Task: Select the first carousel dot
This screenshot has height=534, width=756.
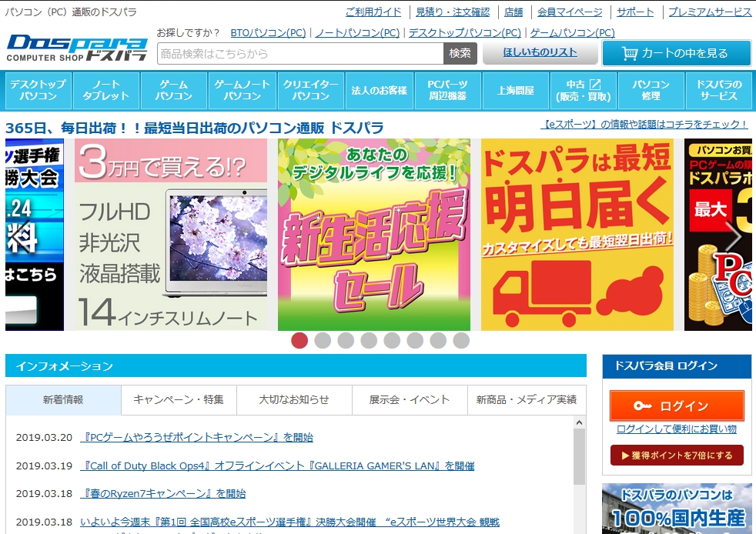Action: tap(299, 340)
